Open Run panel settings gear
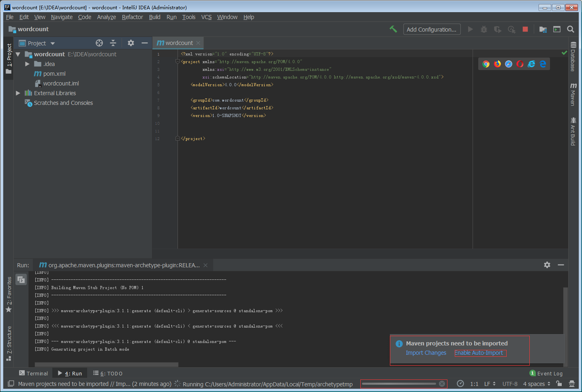Viewport: 582px width, 392px height. 547,265
